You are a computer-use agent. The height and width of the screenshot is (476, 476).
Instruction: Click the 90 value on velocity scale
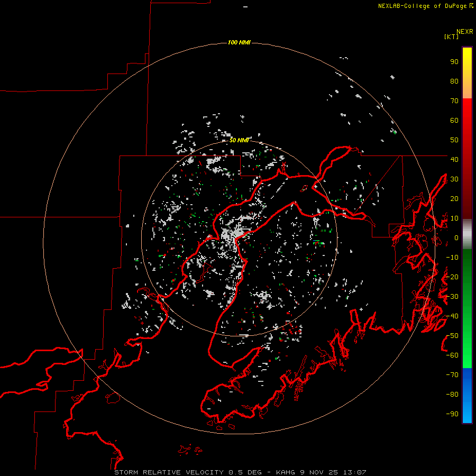(x=454, y=62)
